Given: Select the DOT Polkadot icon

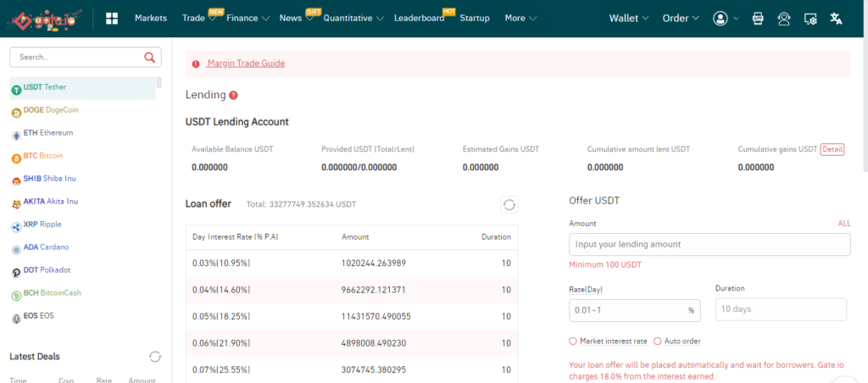Looking at the screenshot, I should tap(17, 273).
